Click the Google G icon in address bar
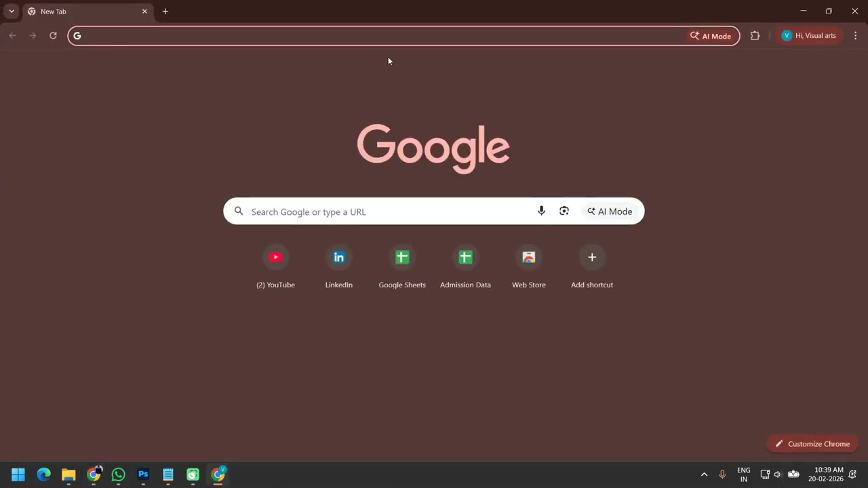The image size is (868, 488). pyautogui.click(x=77, y=36)
